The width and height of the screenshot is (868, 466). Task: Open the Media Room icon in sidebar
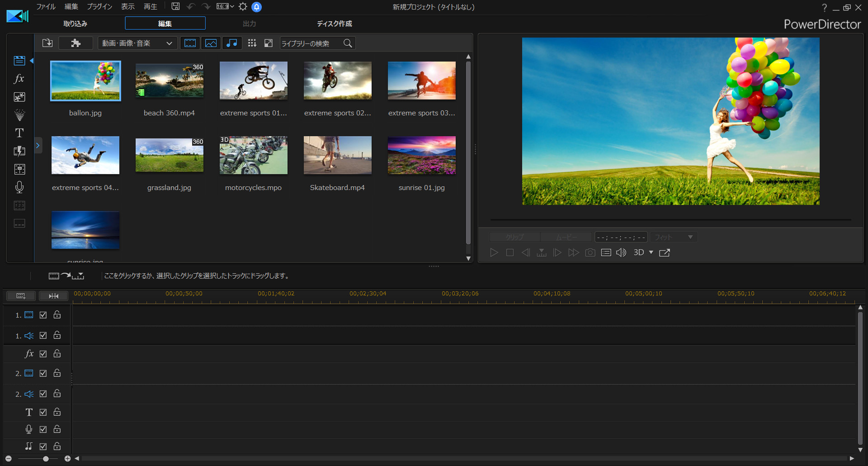pos(19,61)
